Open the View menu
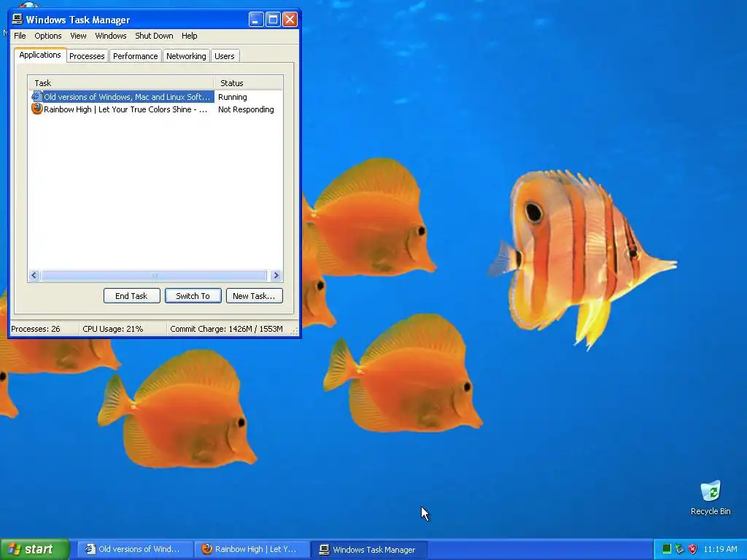747x560 pixels. point(78,36)
